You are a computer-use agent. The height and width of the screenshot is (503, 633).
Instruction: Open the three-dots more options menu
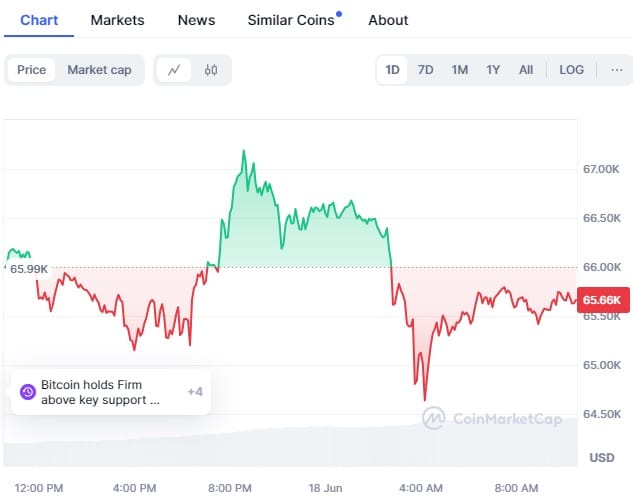(x=617, y=70)
